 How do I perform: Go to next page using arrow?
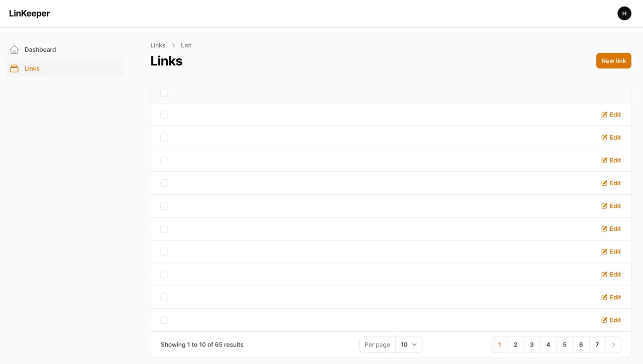tap(613, 345)
